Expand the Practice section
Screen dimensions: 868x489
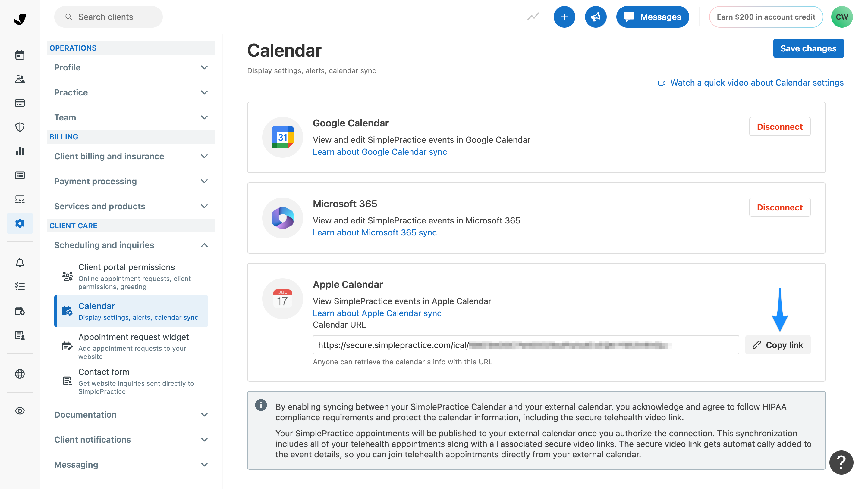pyautogui.click(x=131, y=92)
